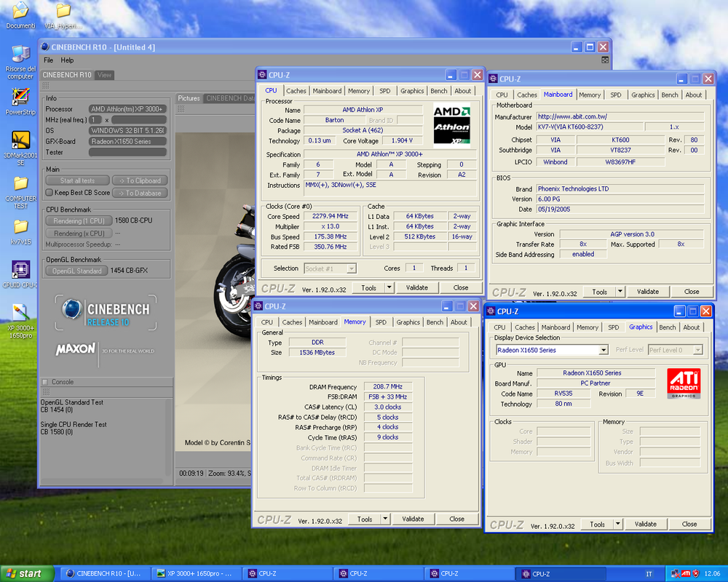
Task: Expand the Radeon X1650 Series device dropdown
Action: [603, 350]
